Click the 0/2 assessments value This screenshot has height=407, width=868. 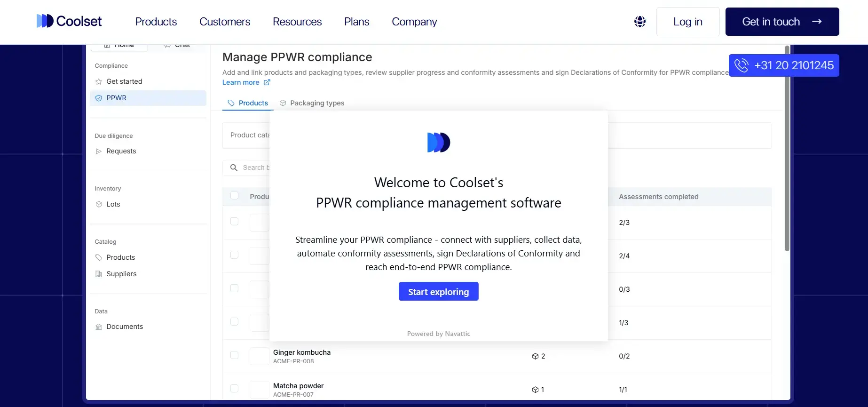pyautogui.click(x=624, y=356)
